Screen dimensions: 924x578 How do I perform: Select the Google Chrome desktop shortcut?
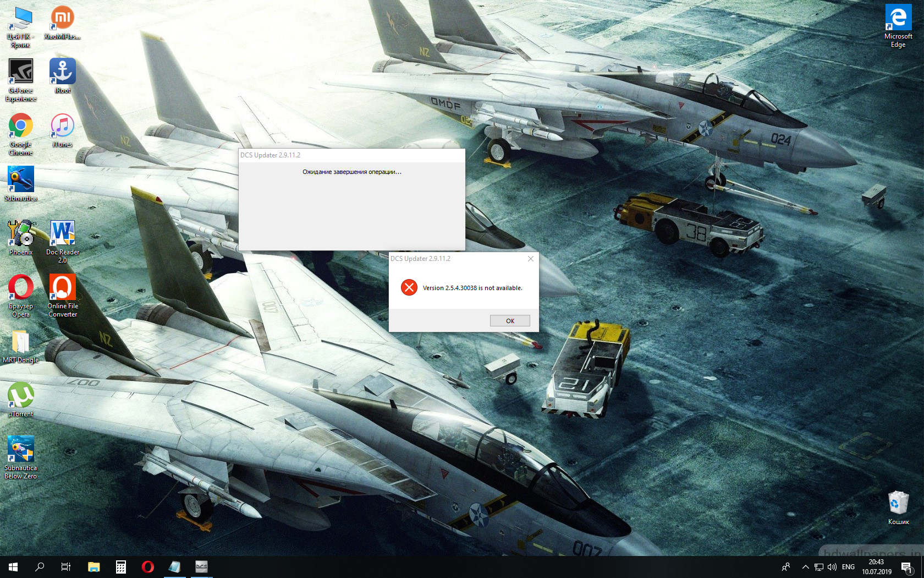point(21,134)
